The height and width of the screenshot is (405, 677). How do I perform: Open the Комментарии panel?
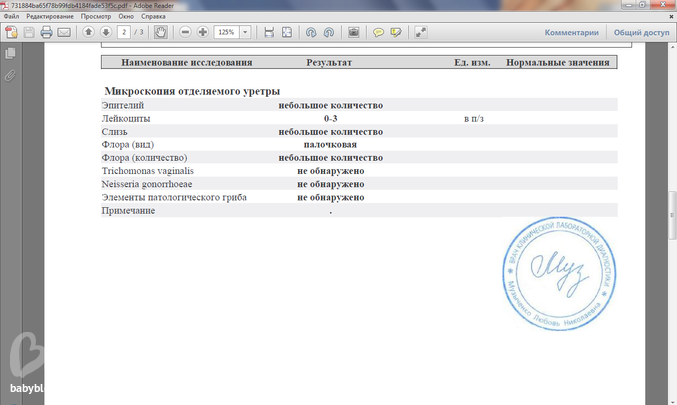coord(572,32)
